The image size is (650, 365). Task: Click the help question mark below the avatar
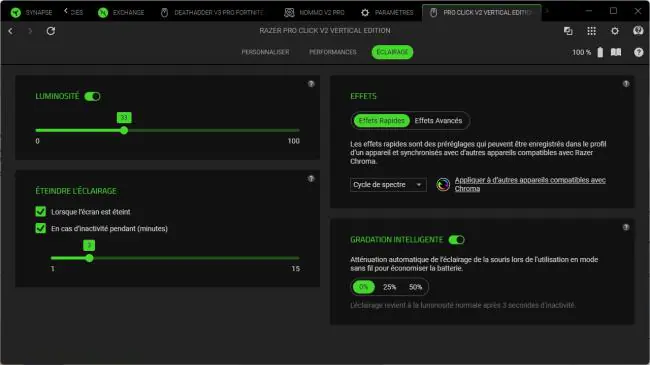coord(638,52)
